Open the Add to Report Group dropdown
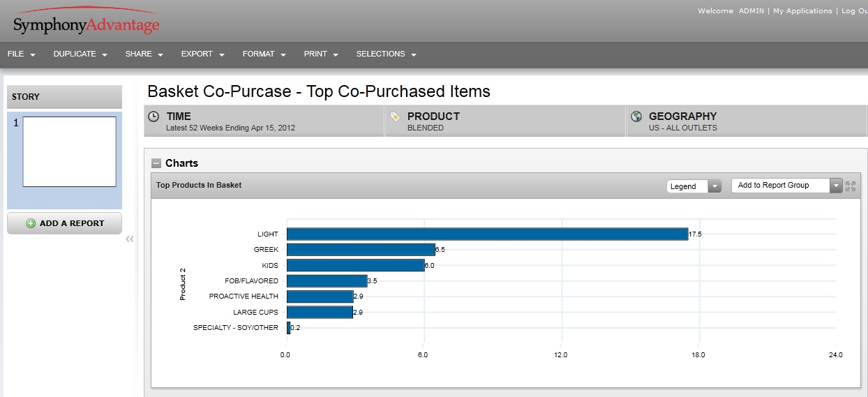This screenshot has width=868, height=397. (x=786, y=186)
